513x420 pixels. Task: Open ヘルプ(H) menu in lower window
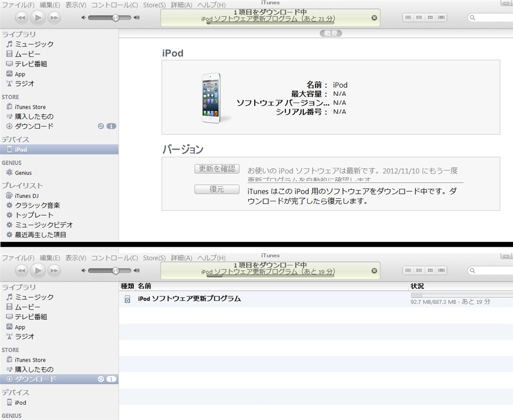tap(211, 258)
